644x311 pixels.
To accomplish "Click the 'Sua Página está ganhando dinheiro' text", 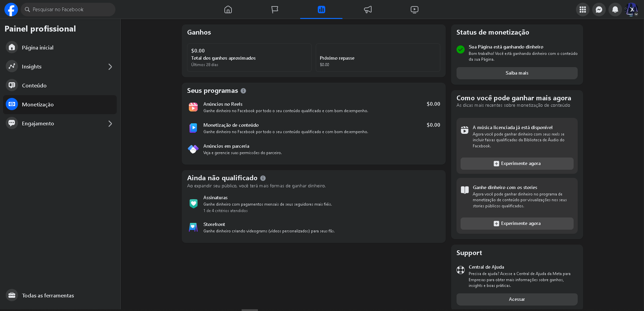I will [506, 47].
